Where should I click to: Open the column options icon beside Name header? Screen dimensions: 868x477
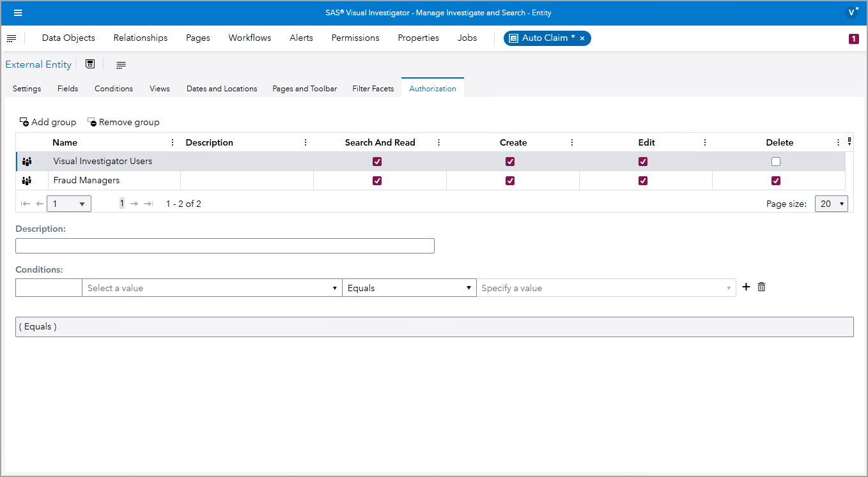click(171, 142)
